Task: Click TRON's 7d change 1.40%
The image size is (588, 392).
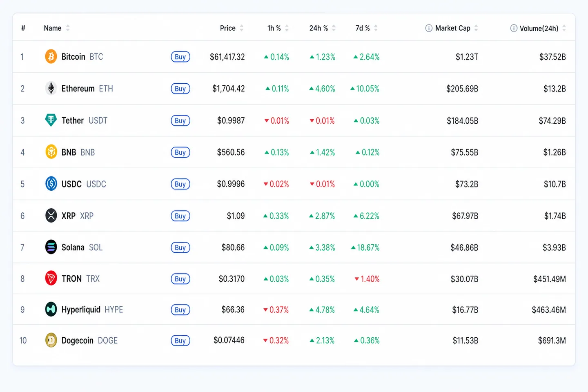Action: 367,279
